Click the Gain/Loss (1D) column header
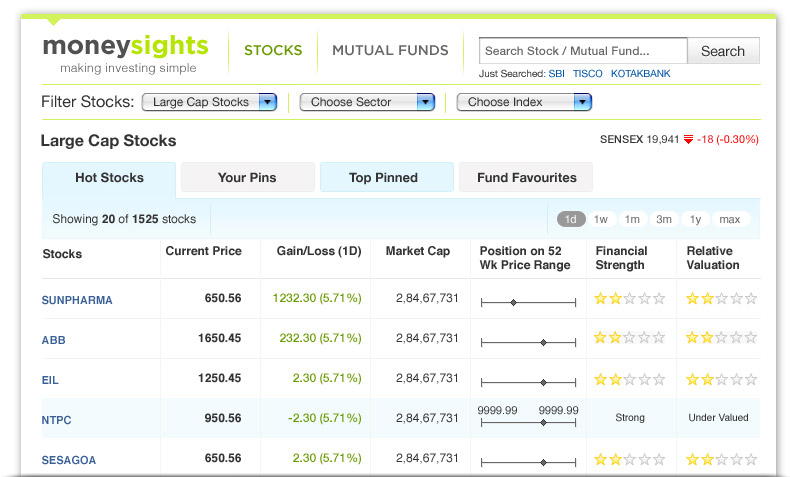Viewport: 790px width, 477px height. (319, 251)
